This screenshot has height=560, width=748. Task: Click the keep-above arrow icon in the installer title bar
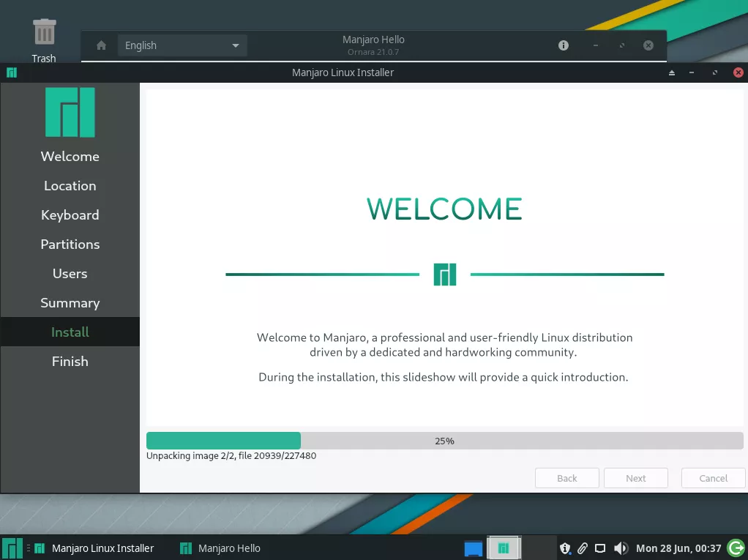tap(672, 72)
